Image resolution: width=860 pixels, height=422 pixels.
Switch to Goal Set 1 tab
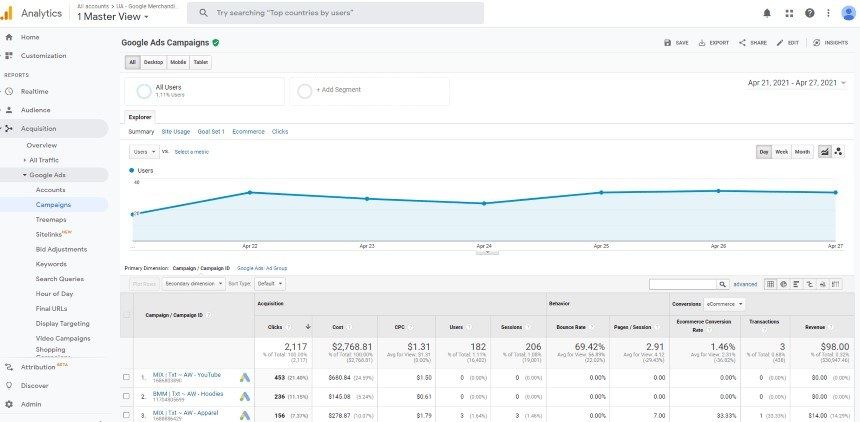coord(211,132)
